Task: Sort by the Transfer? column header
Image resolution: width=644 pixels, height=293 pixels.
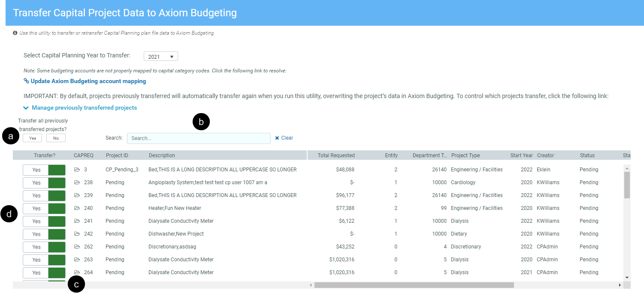Action: (x=45, y=155)
